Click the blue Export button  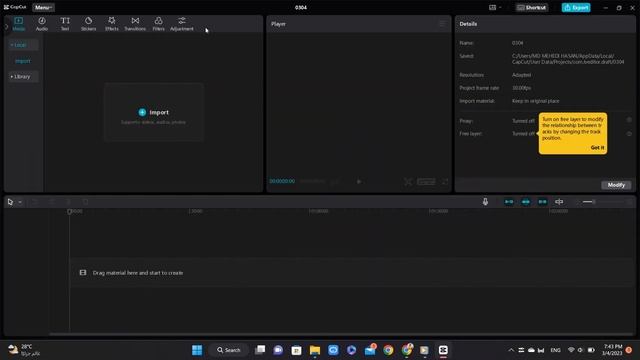tap(576, 7)
